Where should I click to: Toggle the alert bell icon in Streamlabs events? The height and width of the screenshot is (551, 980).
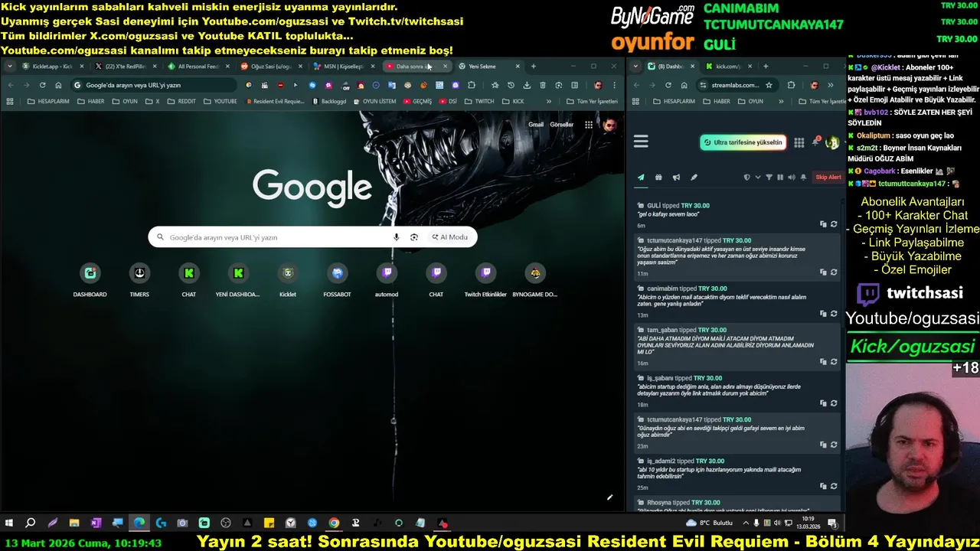[x=803, y=178]
